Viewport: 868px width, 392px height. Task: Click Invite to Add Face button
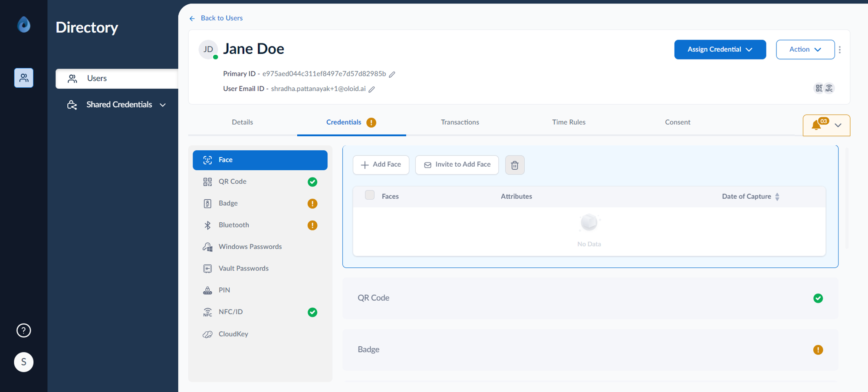pyautogui.click(x=457, y=165)
